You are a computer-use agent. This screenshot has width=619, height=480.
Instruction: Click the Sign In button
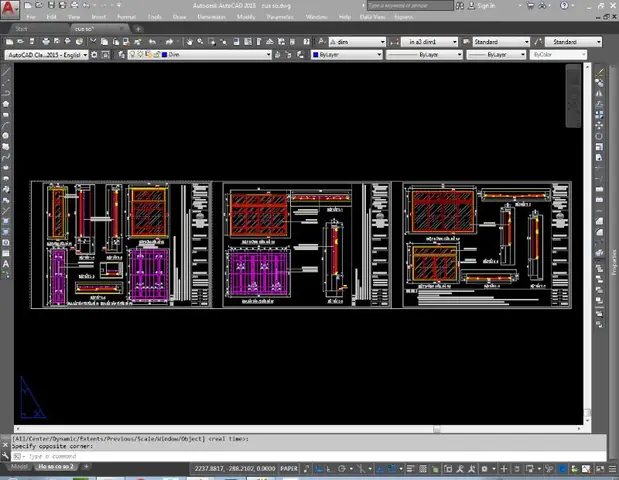[x=482, y=6]
